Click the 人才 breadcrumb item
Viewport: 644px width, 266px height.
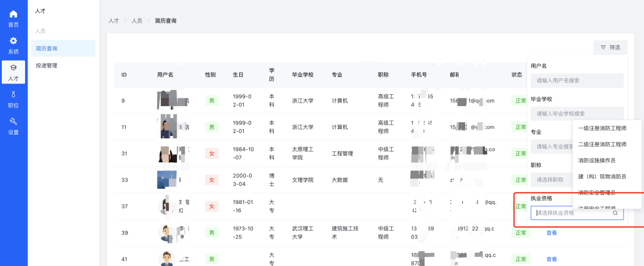pyautogui.click(x=113, y=21)
